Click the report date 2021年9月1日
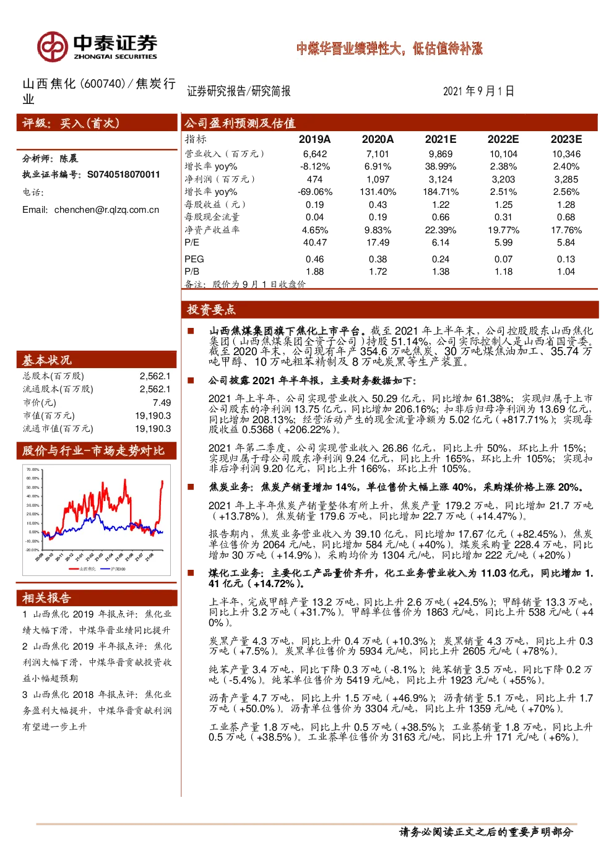This screenshot has height=868, width=614. pos(478,92)
